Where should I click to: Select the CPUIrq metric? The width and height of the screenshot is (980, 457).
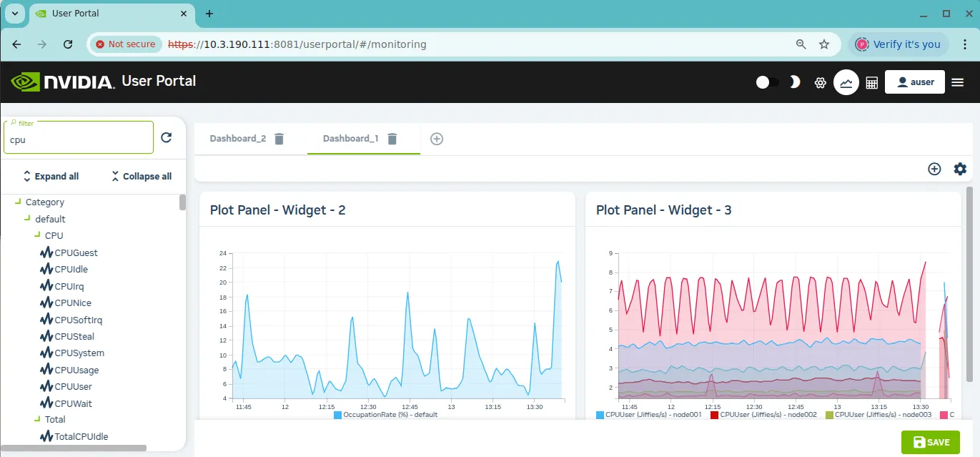(x=69, y=286)
